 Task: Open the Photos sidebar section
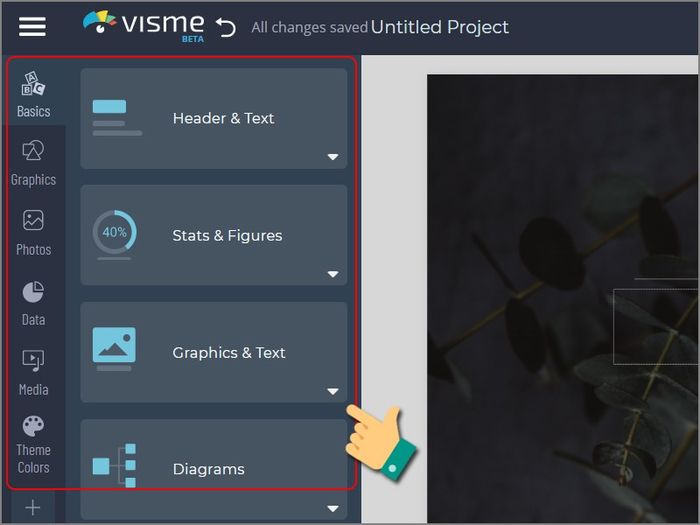point(33,233)
